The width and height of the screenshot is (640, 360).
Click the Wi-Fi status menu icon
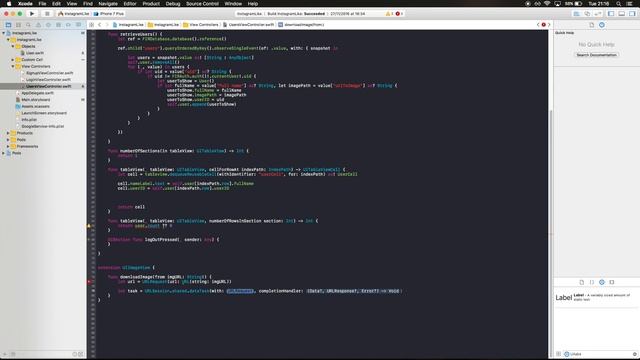pos(547,4)
